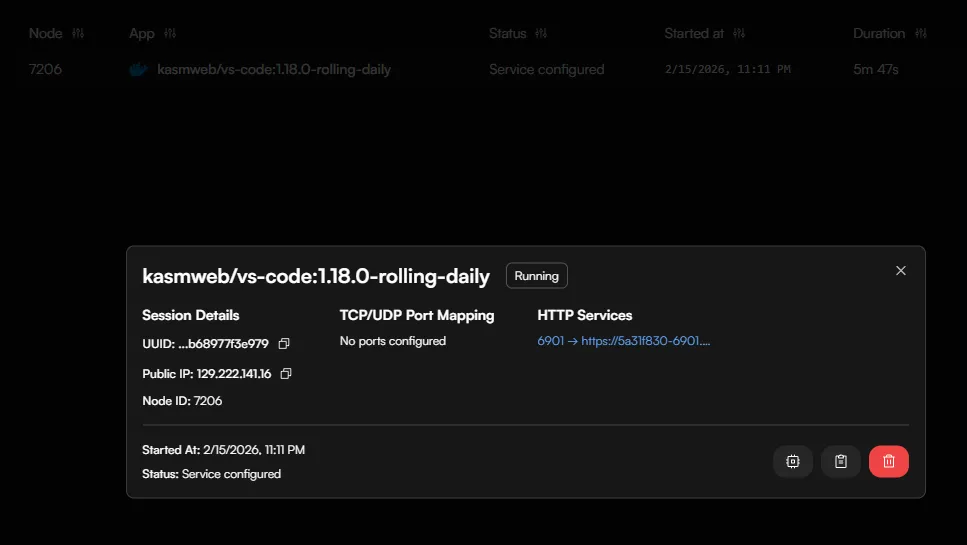The width and height of the screenshot is (967, 545).
Task: Click the Started At line in panel
Action: tap(223, 450)
